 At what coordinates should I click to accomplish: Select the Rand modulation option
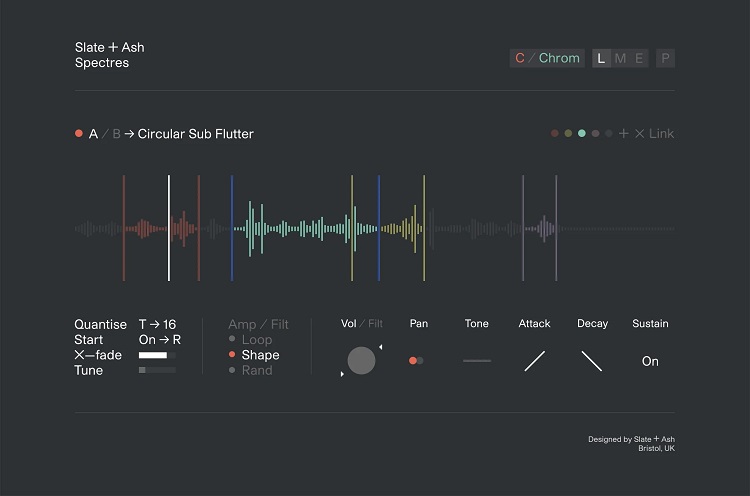256,370
